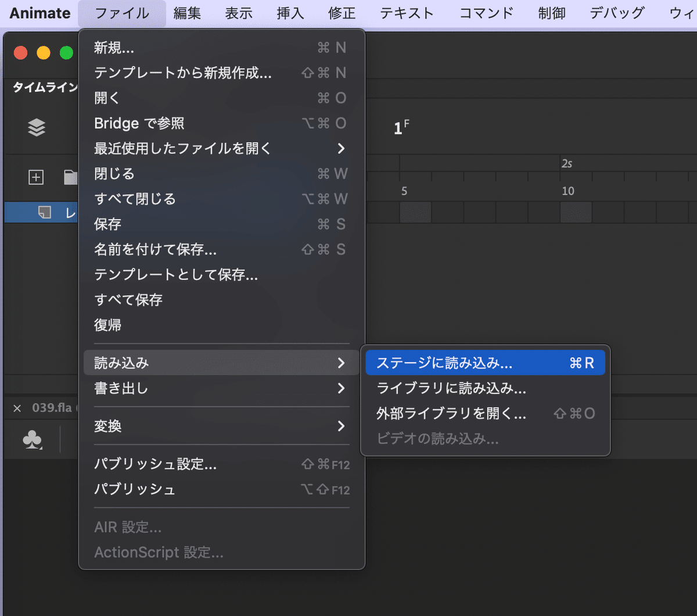Open the デバッグ menu
Viewport: 697px width, 616px height.
click(617, 13)
